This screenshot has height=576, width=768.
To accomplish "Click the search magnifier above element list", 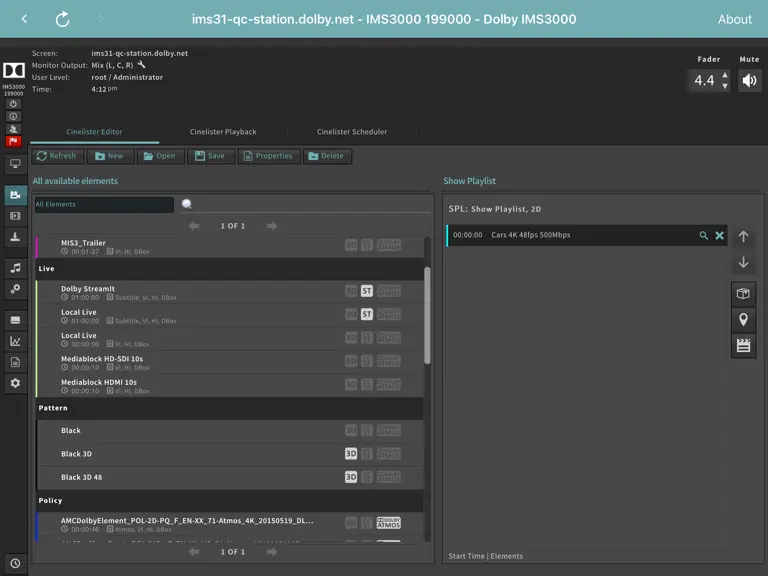I will [187, 205].
